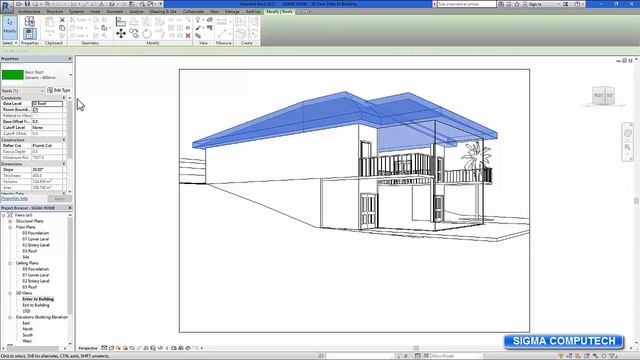Viewport: 640px width, 360px height.
Task: Click the green Basic Roof type preview swatch
Action: (x=13, y=75)
